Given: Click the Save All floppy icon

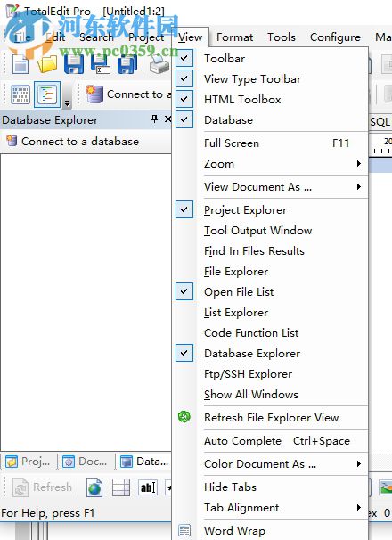Looking at the screenshot, I should pos(127,64).
